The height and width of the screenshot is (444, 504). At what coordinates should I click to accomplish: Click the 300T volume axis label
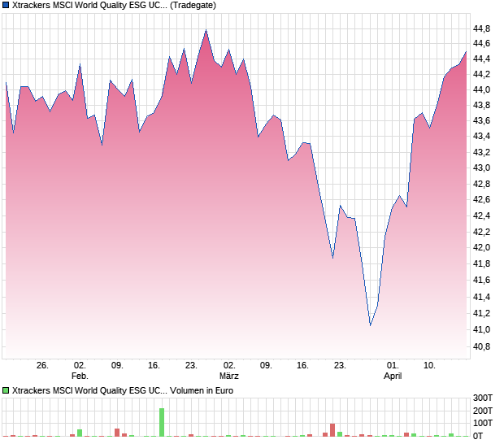(x=483, y=398)
